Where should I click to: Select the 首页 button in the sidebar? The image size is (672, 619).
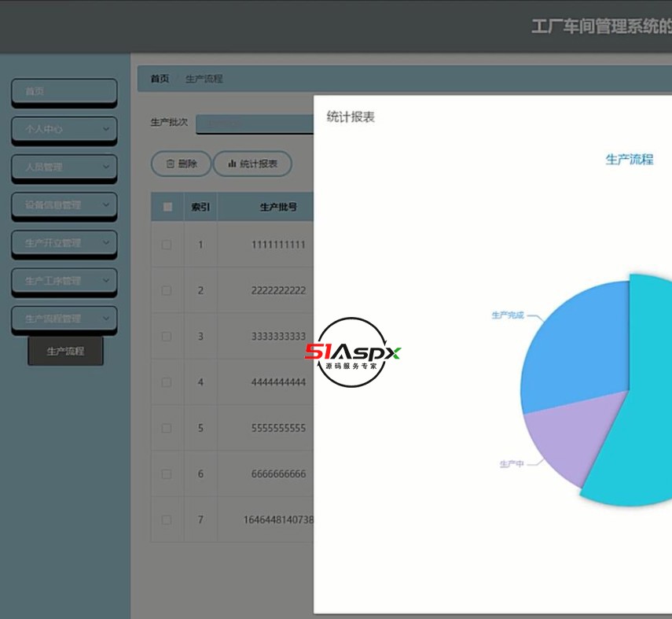click(64, 92)
